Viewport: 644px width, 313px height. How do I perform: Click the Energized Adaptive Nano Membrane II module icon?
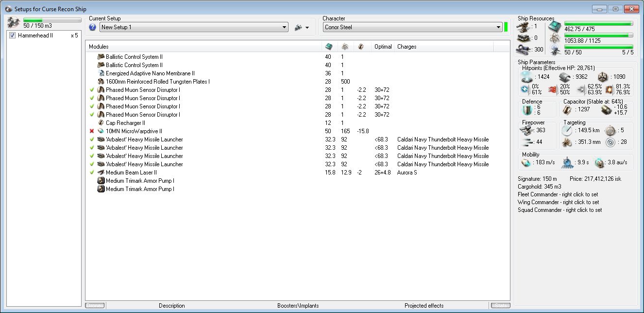101,73
